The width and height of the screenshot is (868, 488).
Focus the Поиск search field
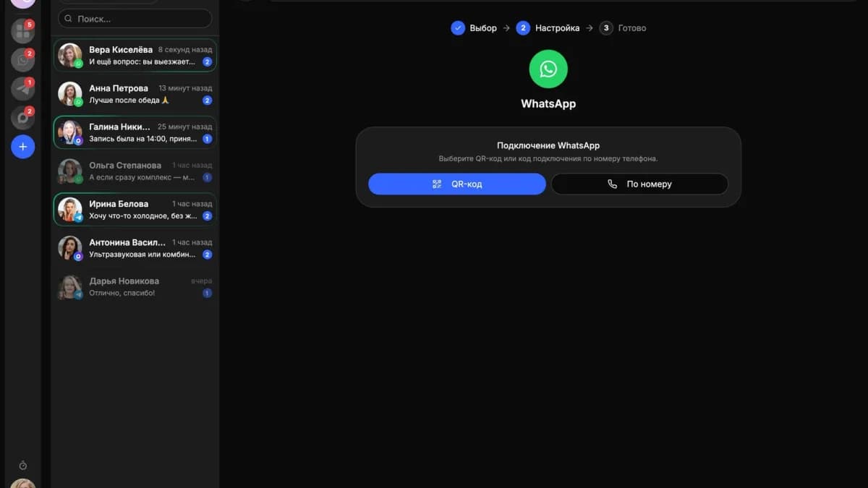tap(135, 19)
